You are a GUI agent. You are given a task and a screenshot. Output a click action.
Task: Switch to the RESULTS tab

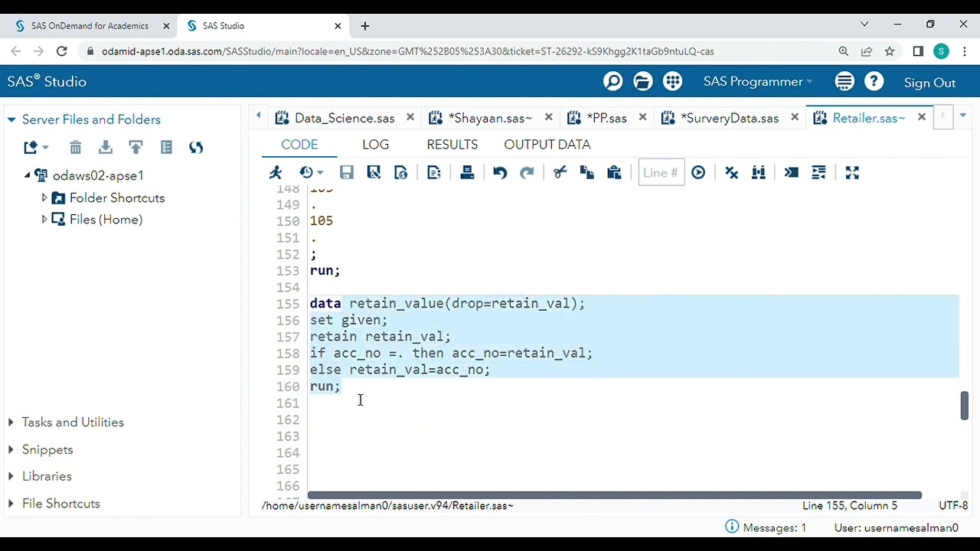[452, 145]
